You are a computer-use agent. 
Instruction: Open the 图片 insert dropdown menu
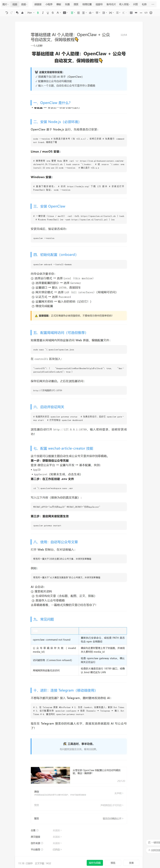[x=5, y=4]
